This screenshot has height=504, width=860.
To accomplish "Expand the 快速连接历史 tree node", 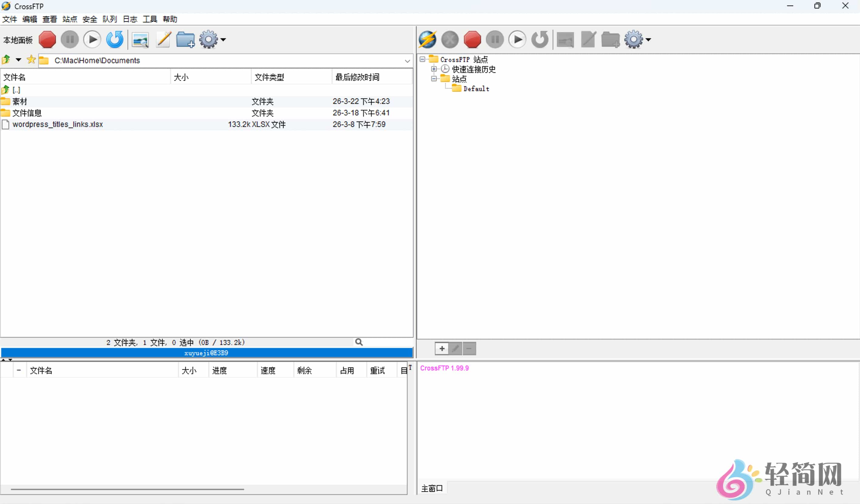I will coord(434,69).
